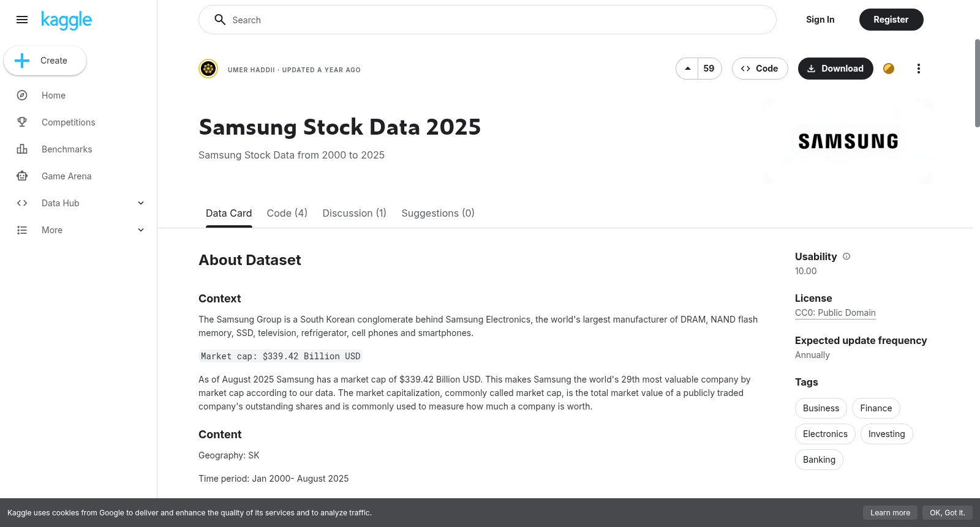Image resolution: width=980 pixels, height=527 pixels.
Task: Download the Samsung dataset
Action: pos(835,69)
